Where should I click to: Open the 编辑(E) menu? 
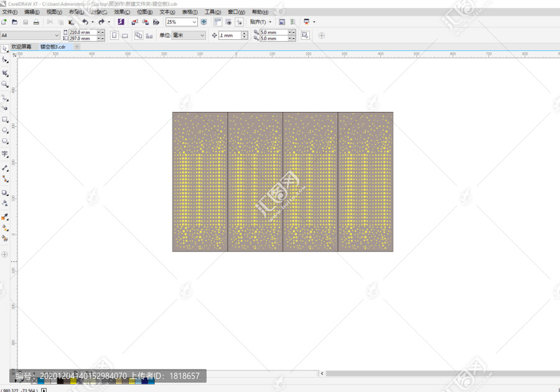32,12
